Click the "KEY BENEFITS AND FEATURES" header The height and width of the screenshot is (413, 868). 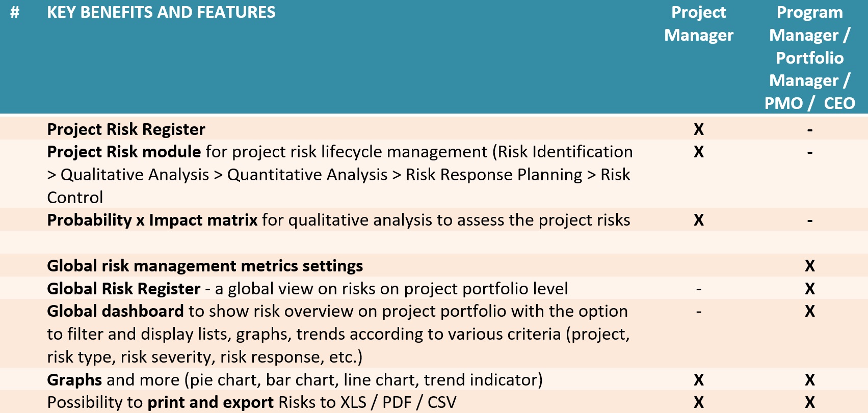coord(161,13)
